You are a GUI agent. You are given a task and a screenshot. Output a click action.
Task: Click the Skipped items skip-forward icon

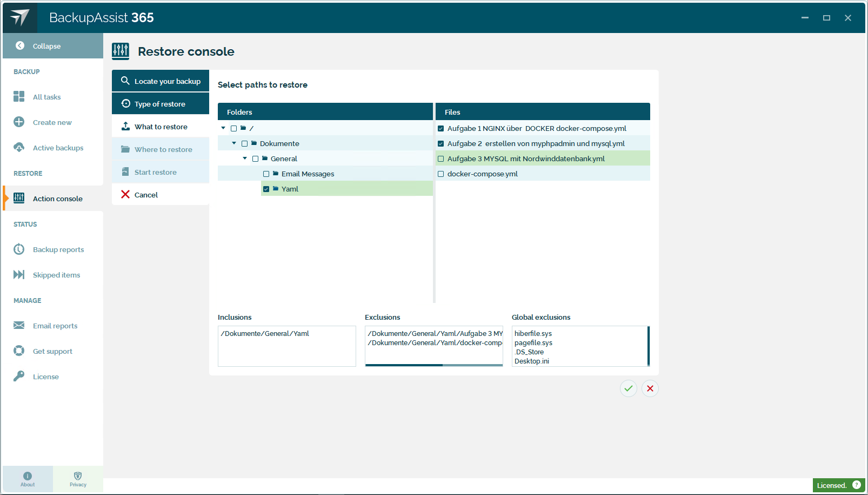coord(19,274)
